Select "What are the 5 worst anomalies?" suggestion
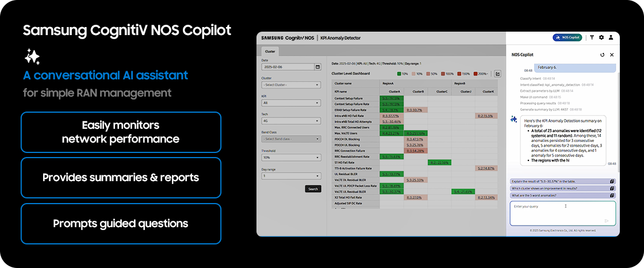This screenshot has height=268, width=644. [563, 195]
